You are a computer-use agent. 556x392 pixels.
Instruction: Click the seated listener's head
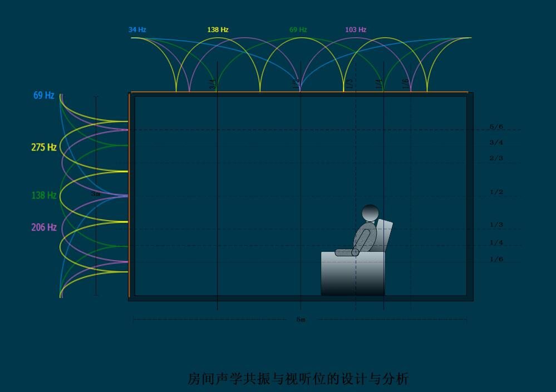370,212
